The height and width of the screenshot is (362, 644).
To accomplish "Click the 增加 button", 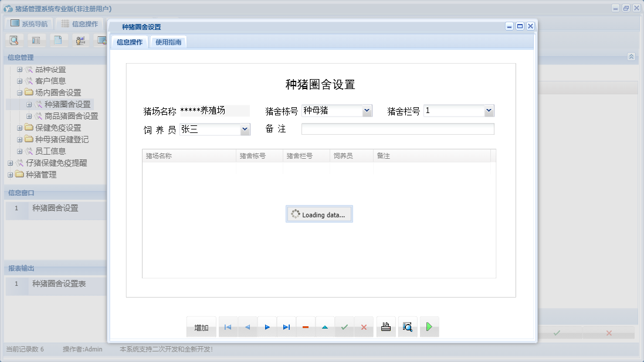I will (201, 327).
